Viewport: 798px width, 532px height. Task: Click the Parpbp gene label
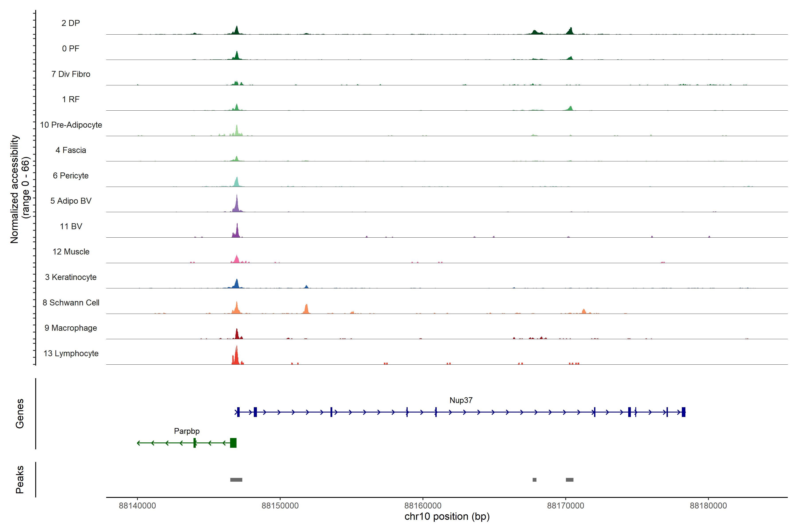pyautogui.click(x=187, y=431)
